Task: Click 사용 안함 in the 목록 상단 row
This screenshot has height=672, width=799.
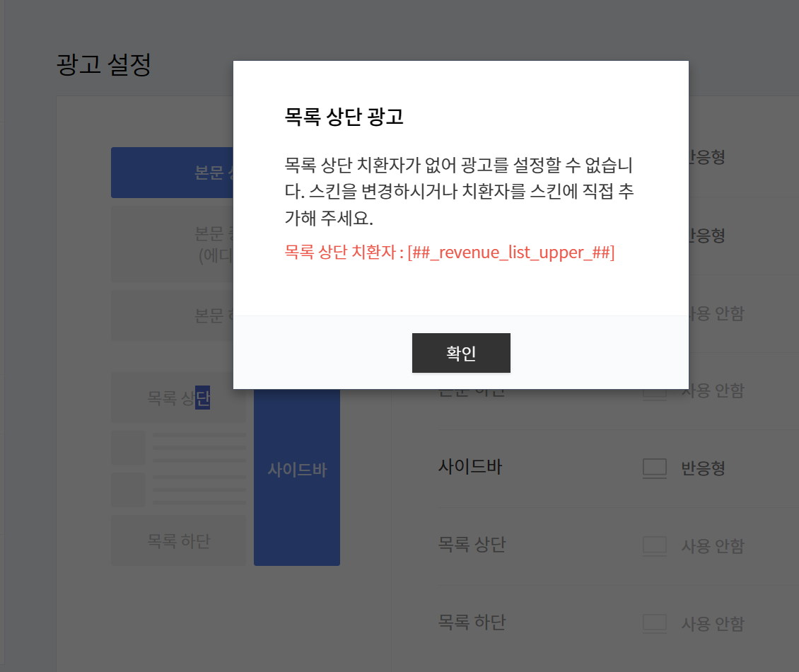Action: pos(713,546)
